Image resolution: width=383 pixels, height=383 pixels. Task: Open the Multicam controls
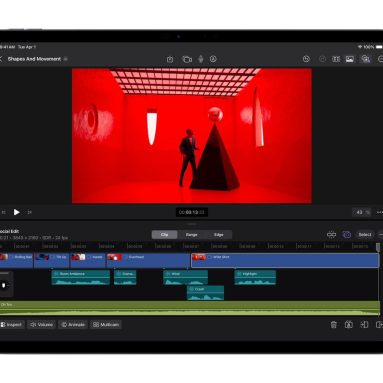106,325
